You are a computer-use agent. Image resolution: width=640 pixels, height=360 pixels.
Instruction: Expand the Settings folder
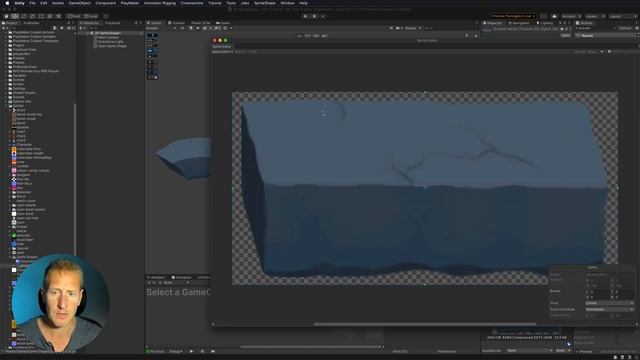6,88
